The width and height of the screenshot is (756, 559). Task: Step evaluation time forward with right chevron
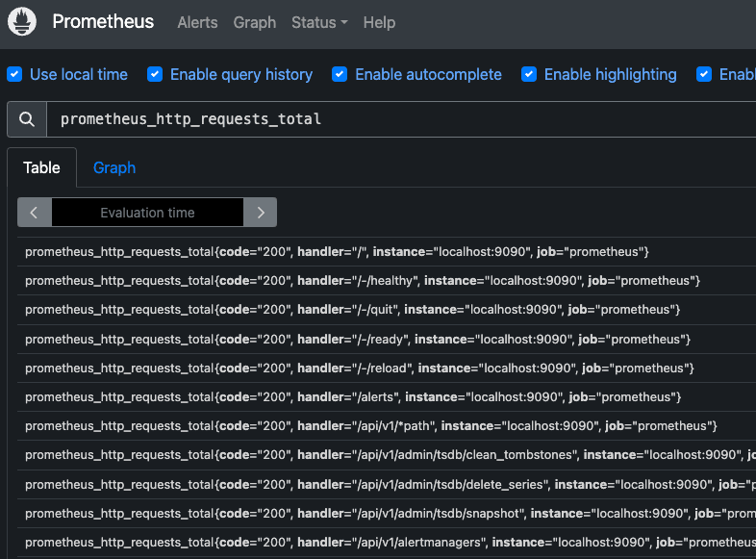pos(261,213)
